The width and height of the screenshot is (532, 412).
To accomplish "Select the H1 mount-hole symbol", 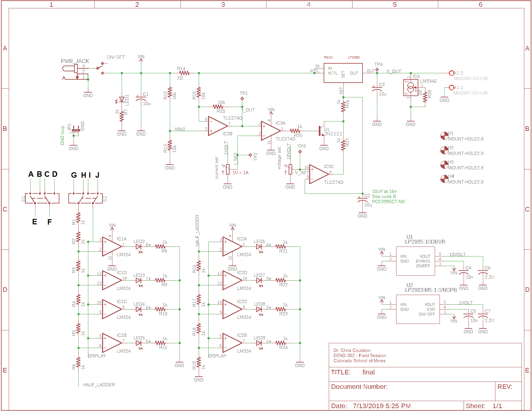I will click(444, 136).
